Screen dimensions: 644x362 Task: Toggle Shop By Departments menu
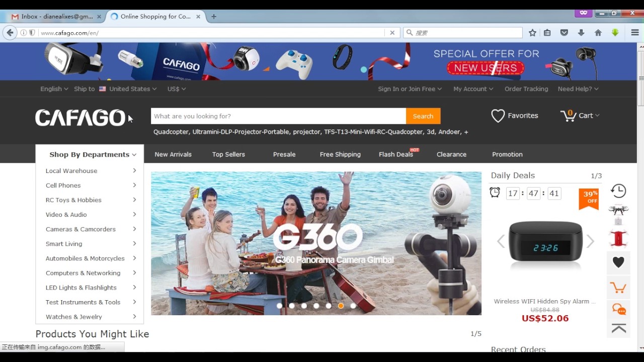click(x=90, y=154)
